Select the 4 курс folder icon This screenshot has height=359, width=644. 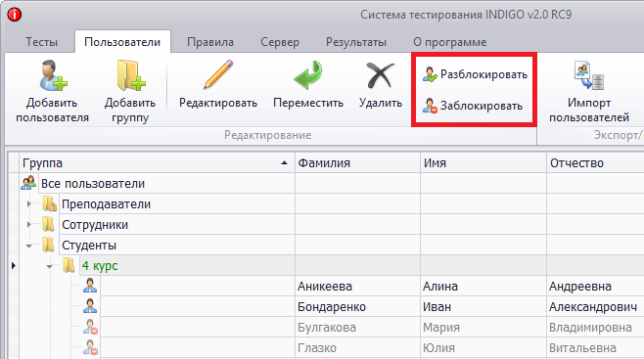69,265
